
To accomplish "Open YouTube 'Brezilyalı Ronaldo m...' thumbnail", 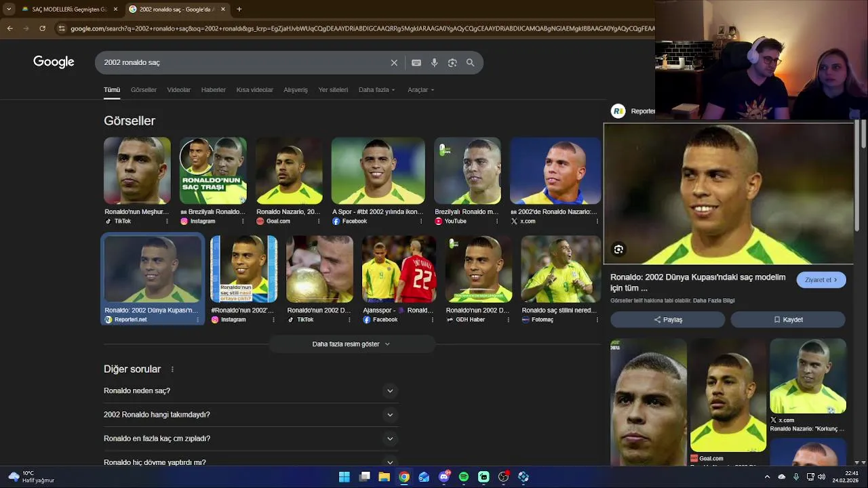I will (x=467, y=171).
